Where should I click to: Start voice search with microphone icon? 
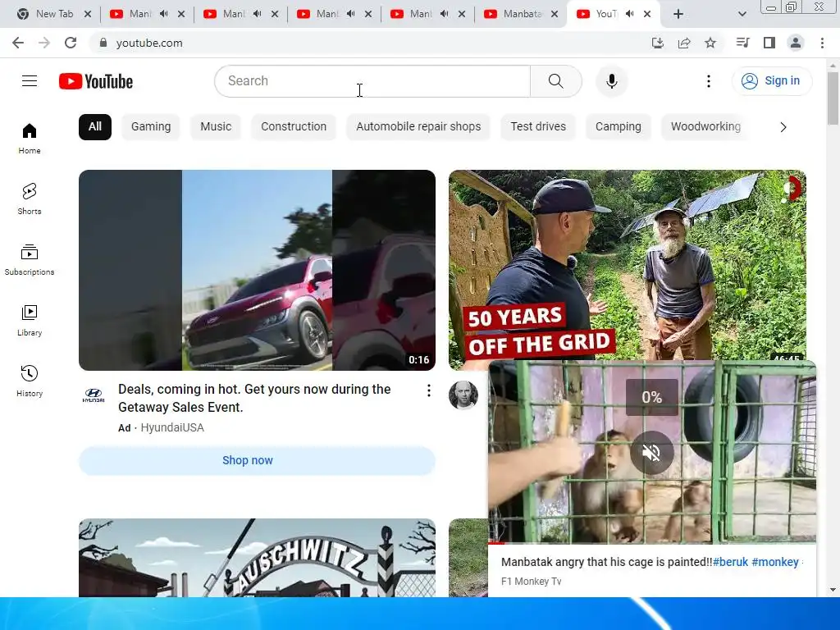click(612, 81)
